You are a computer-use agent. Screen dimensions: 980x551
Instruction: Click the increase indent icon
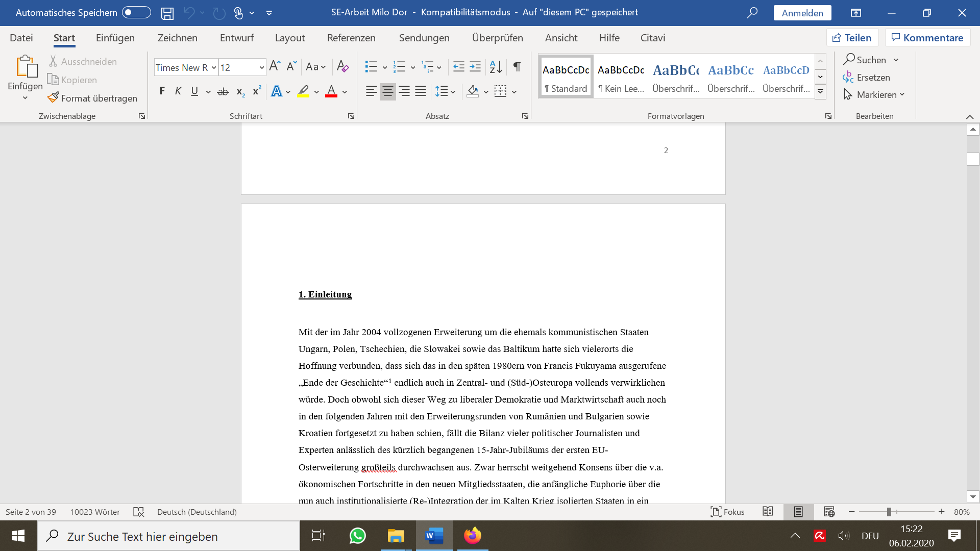pos(475,67)
